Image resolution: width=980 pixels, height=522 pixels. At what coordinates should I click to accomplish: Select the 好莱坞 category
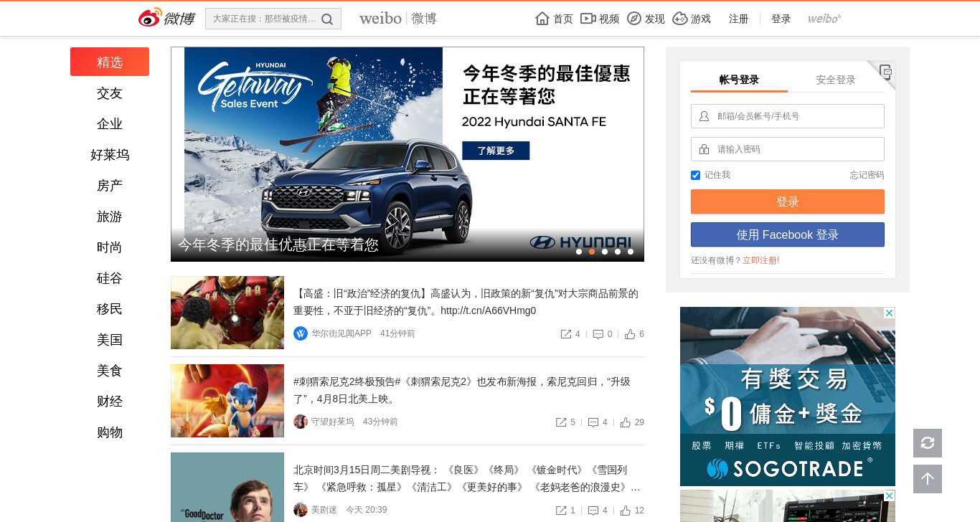point(110,155)
